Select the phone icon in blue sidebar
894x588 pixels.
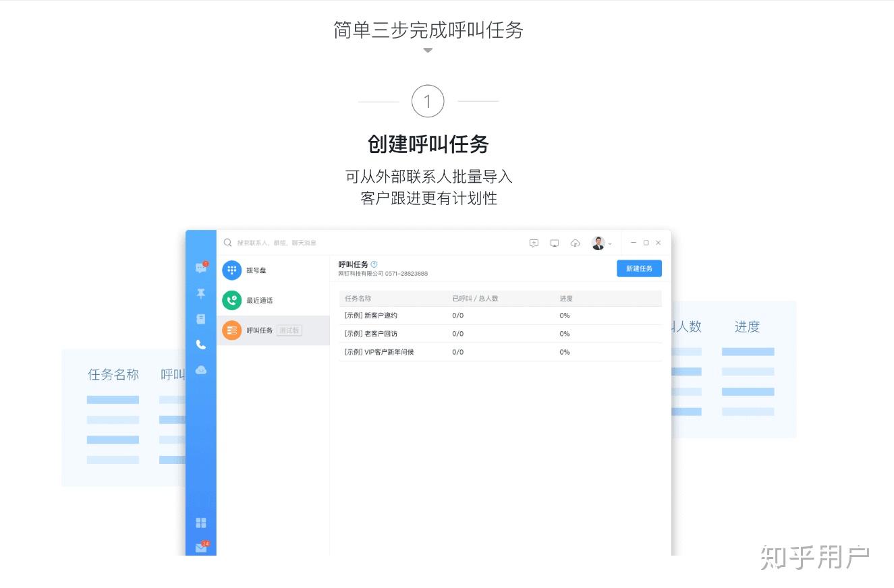200,344
